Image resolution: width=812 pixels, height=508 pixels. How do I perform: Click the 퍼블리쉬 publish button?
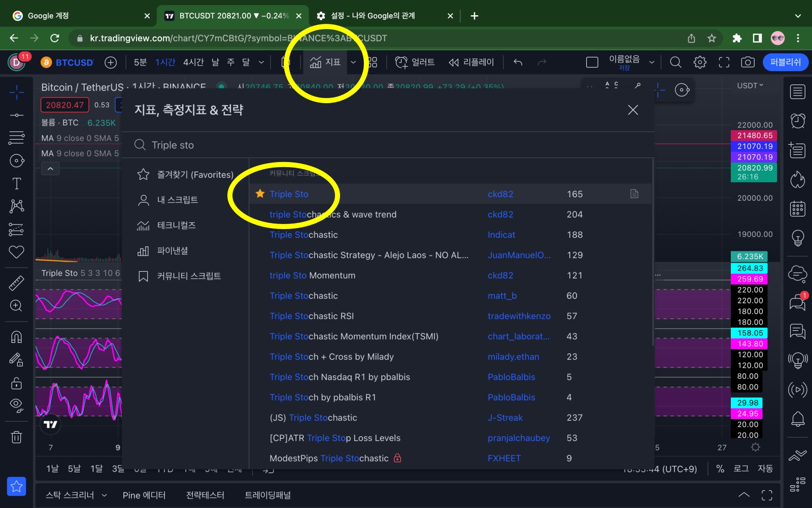[786, 62]
